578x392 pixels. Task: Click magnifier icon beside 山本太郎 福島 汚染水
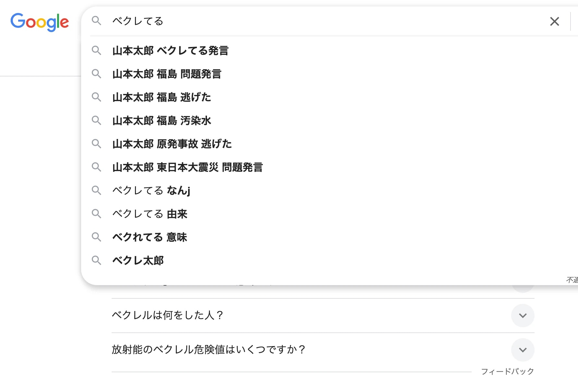click(x=96, y=121)
